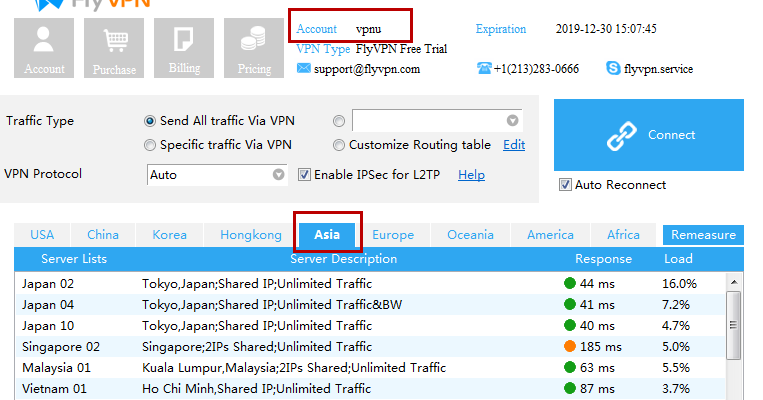
Task: Switch to the Hongkong tab
Action: [251, 235]
